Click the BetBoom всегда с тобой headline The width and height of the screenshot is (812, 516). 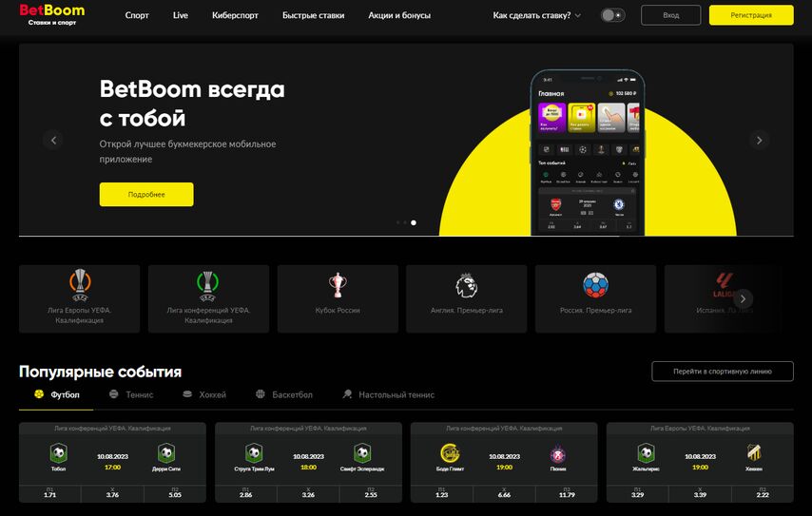click(x=192, y=103)
